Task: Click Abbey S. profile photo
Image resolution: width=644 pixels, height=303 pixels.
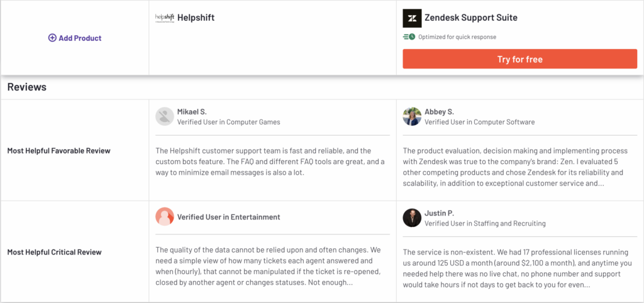Action: tap(412, 116)
